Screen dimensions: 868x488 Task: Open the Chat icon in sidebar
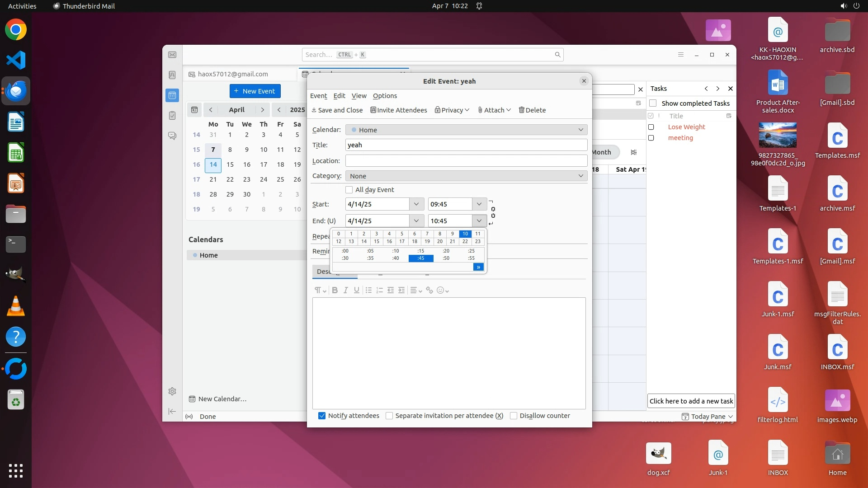click(x=172, y=136)
